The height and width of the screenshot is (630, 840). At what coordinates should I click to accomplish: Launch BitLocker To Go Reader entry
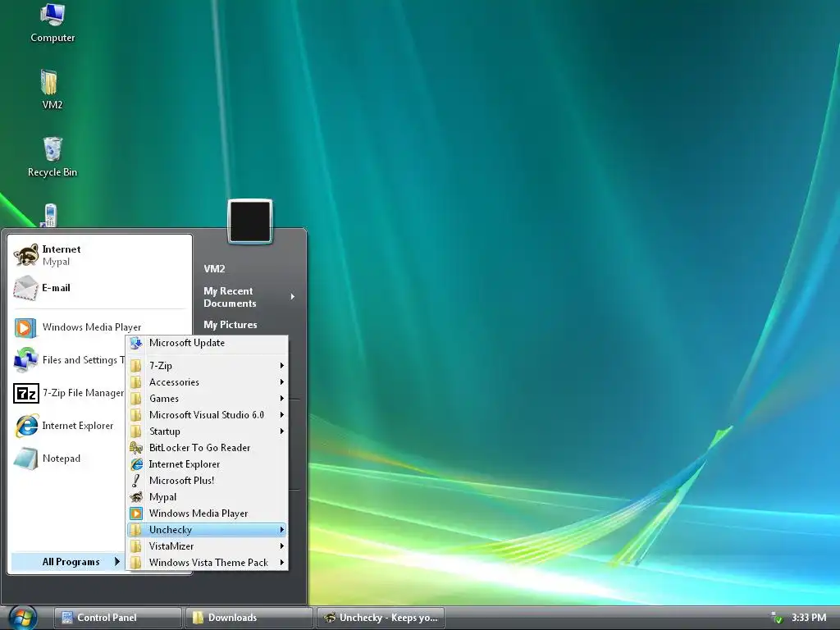click(207, 448)
